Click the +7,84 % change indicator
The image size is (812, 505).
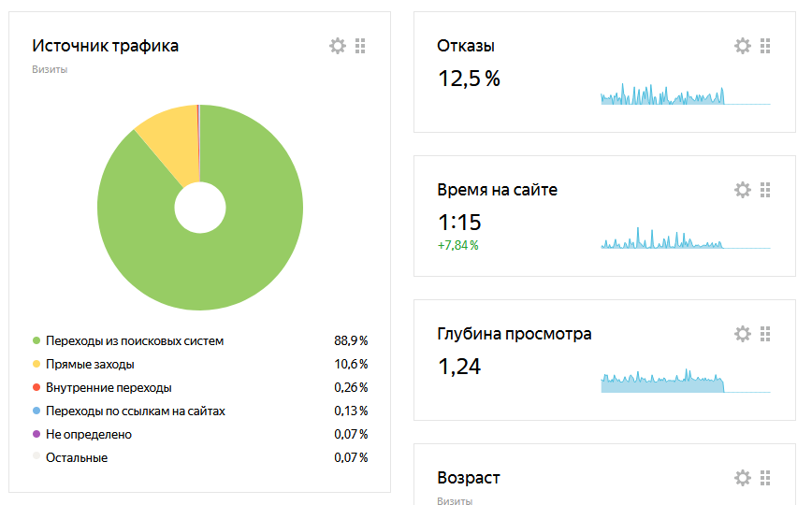tap(457, 246)
